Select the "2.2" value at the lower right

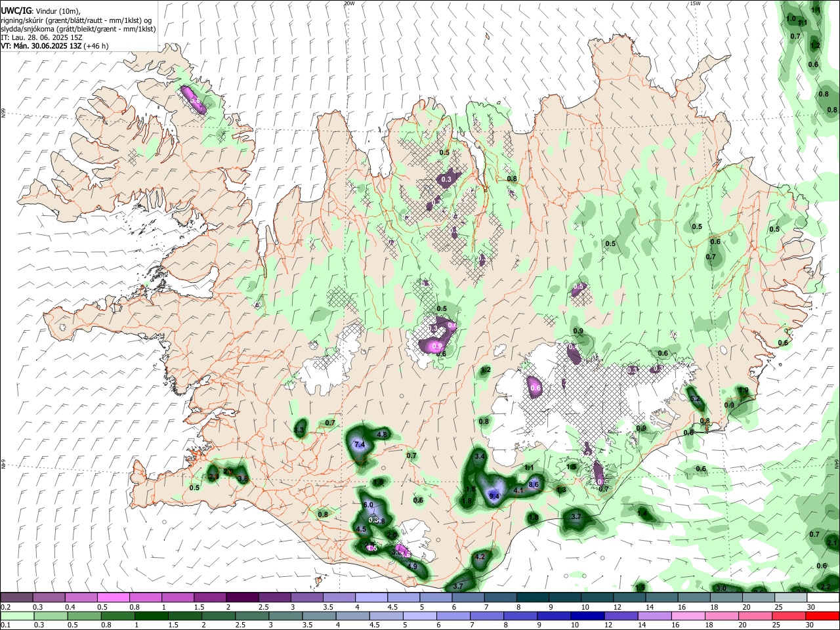pyautogui.click(x=826, y=586)
